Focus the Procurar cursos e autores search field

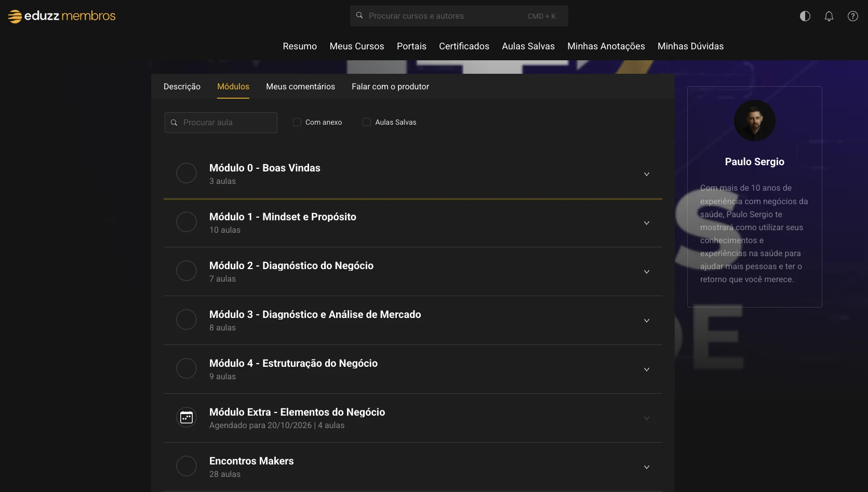point(459,16)
